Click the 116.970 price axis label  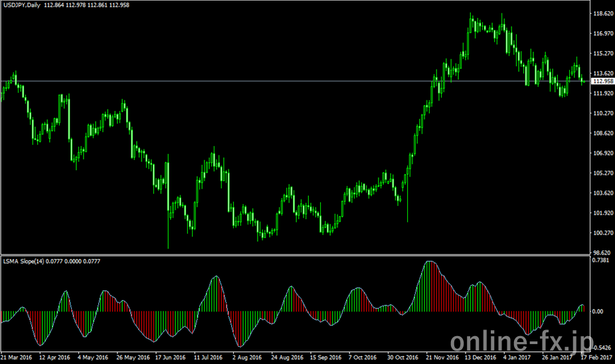pos(603,33)
